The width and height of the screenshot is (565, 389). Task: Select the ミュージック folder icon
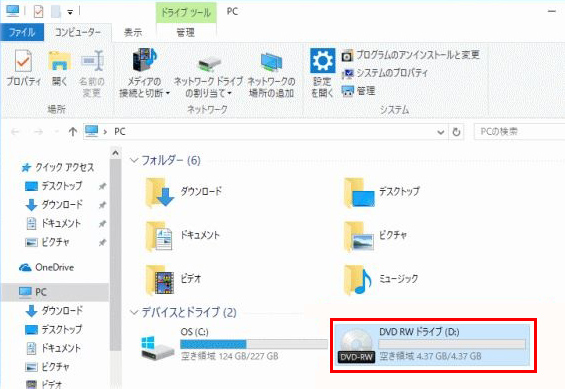[x=357, y=280]
